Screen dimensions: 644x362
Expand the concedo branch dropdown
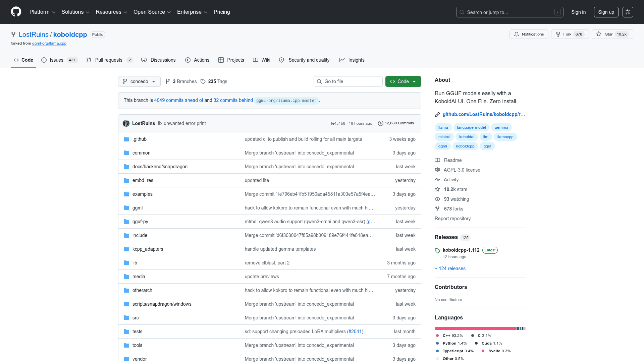(139, 81)
